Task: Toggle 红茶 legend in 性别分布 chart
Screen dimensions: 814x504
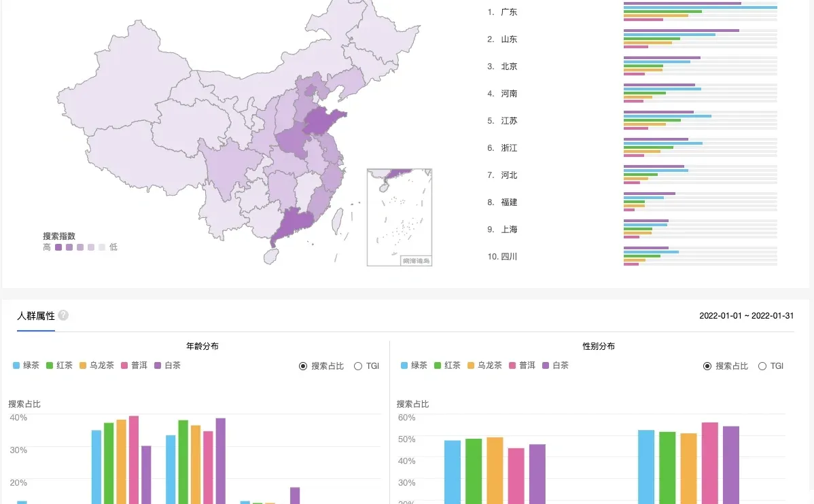Action: tap(447, 365)
